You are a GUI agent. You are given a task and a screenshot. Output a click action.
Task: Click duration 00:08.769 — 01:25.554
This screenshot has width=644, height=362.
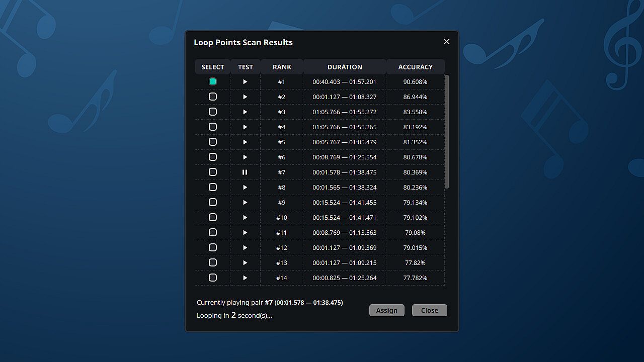345,157
